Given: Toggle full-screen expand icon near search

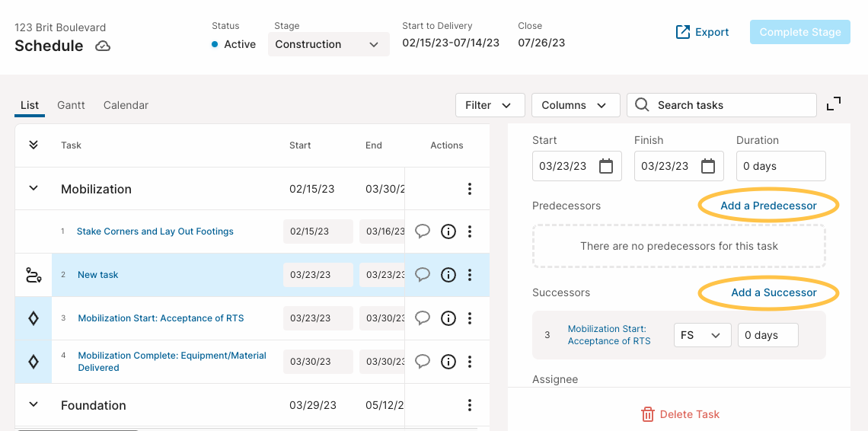Looking at the screenshot, I should click(x=834, y=104).
